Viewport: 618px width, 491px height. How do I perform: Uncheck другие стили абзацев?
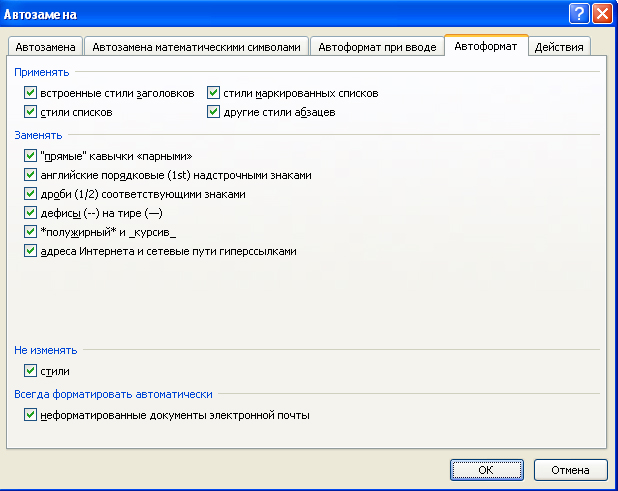pyautogui.click(x=213, y=112)
